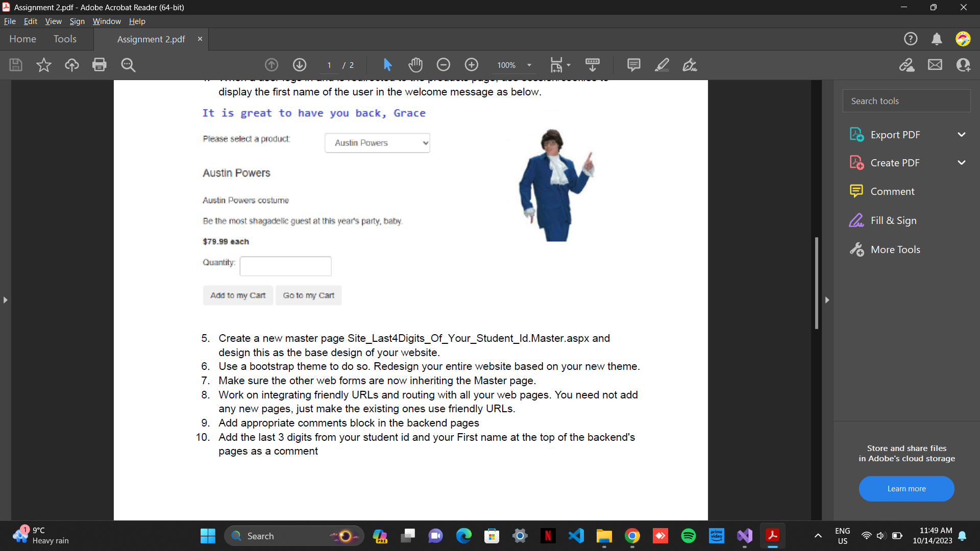980x551 pixels.
Task: Click the Print document icon
Action: pyautogui.click(x=99, y=65)
